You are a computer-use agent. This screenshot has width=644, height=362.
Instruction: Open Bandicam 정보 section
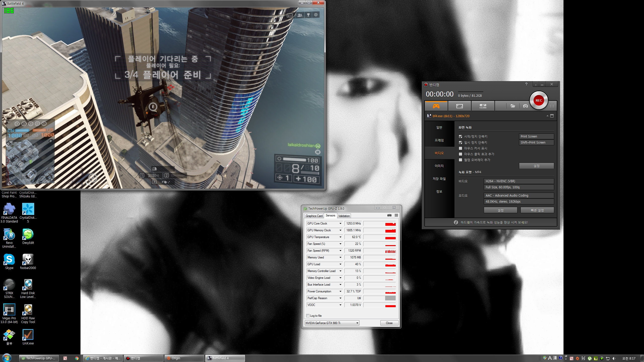[x=439, y=192]
